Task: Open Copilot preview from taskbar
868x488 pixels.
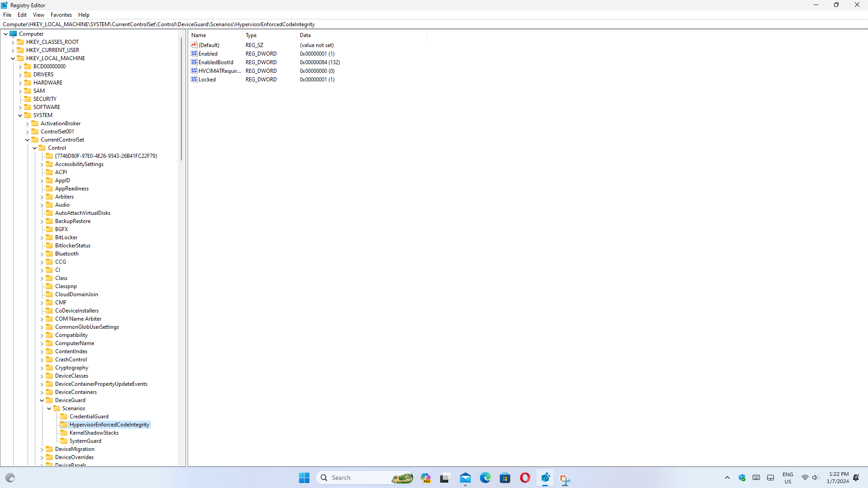Action: click(x=425, y=478)
